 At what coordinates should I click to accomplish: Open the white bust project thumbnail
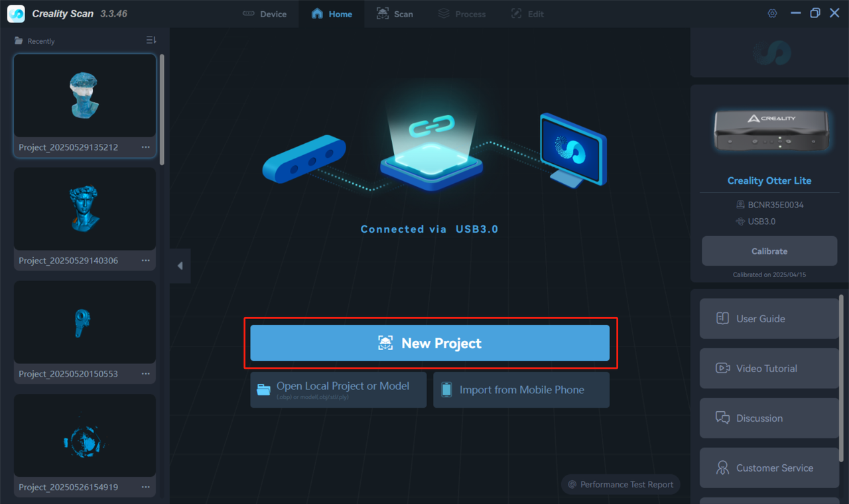tap(85, 95)
